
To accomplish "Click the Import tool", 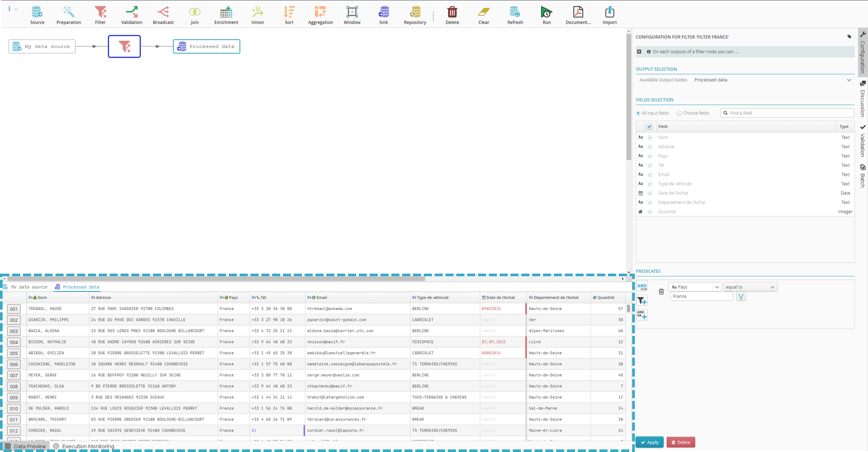I will coord(610,15).
